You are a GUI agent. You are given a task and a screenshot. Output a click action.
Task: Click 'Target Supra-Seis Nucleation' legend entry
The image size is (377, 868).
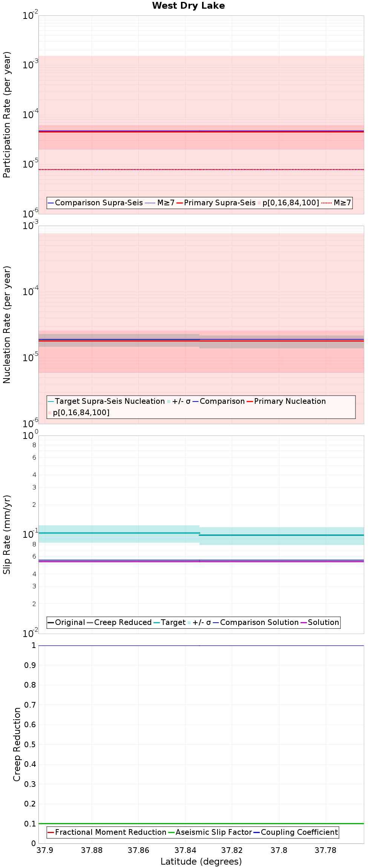click(106, 401)
